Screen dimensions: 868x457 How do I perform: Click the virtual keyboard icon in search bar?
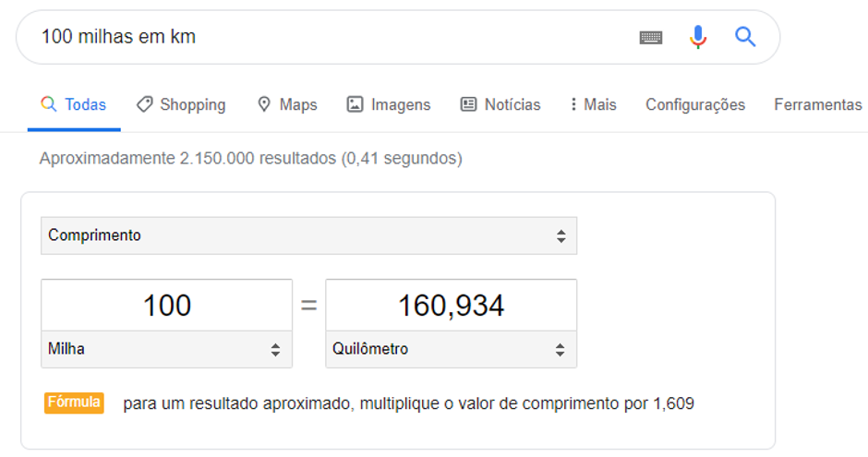pos(651,37)
